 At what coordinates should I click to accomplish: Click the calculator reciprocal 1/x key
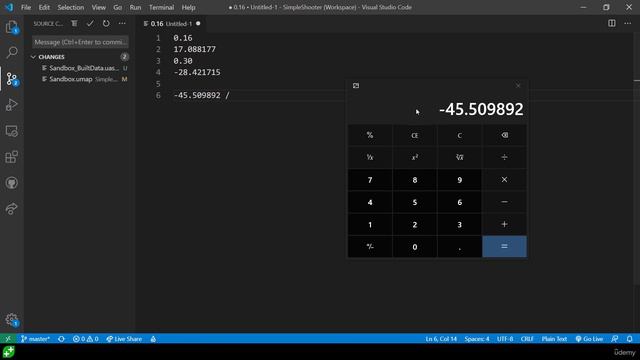click(x=370, y=157)
